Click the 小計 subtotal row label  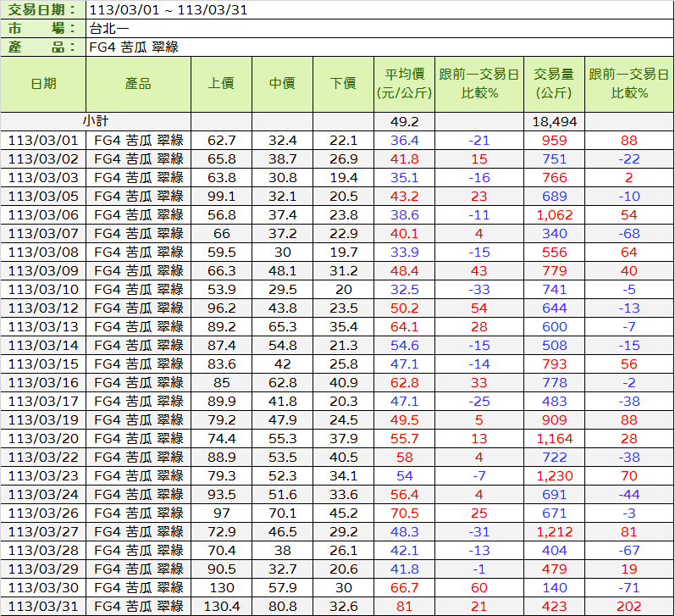click(x=95, y=121)
